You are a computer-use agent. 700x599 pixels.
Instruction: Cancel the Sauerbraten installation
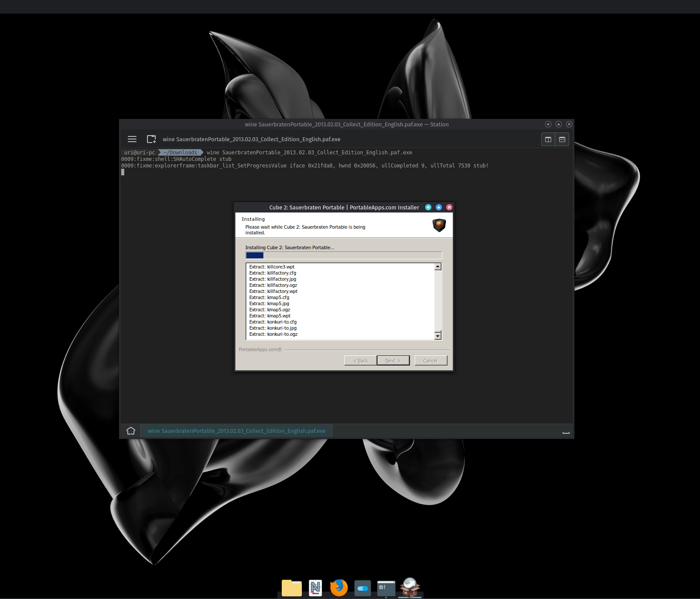[x=431, y=360]
